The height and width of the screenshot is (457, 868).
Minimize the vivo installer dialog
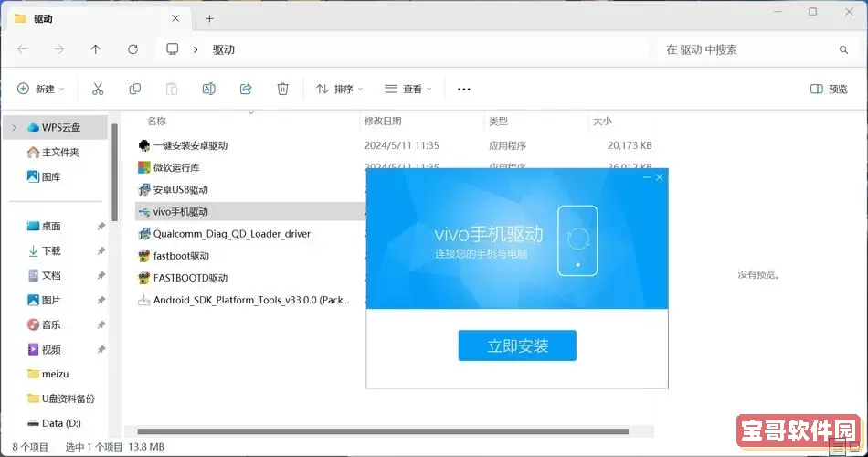[647, 177]
